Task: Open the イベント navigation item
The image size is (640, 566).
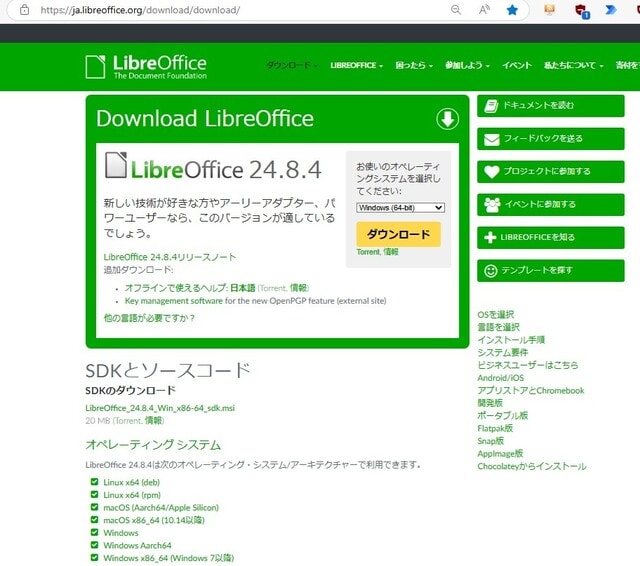Action: tap(517, 65)
